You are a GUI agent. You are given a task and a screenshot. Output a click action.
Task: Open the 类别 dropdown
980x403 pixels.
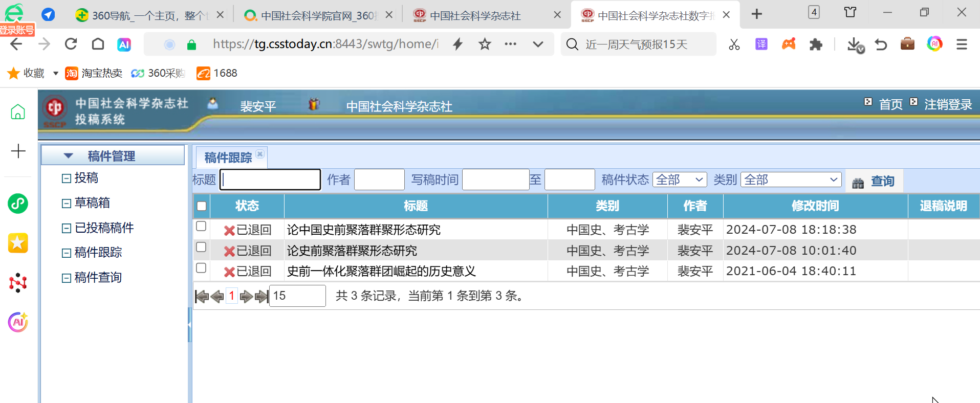pyautogui.click(x=791, y=180)
